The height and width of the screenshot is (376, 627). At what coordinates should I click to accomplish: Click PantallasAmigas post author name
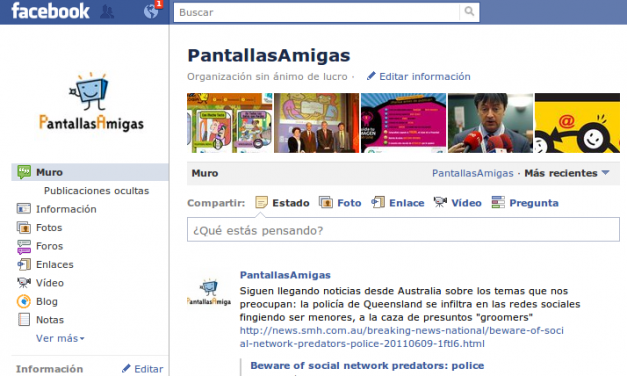(285, 275)
